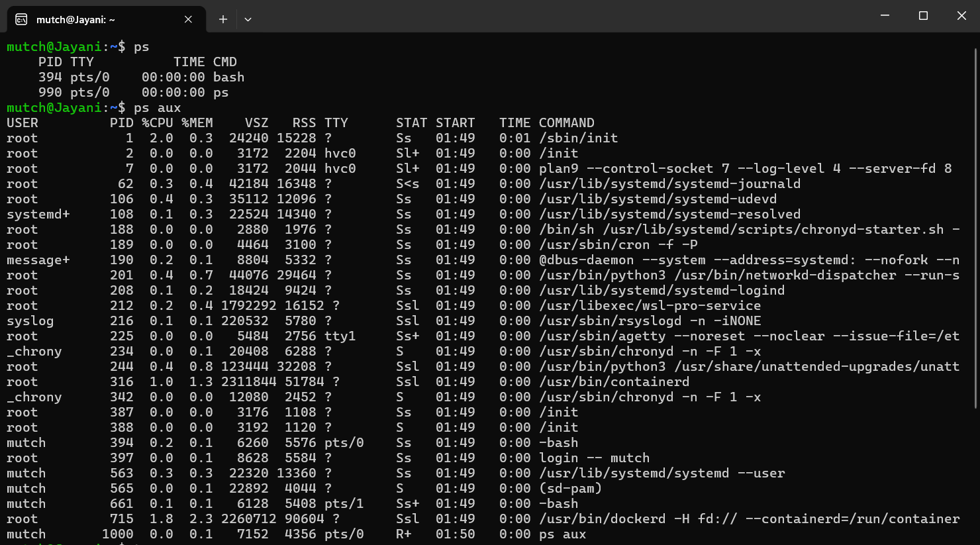Minimize the terminal window
Image resolution: width=980 pixels, height=545 pixels.
[x=885, y=15]
